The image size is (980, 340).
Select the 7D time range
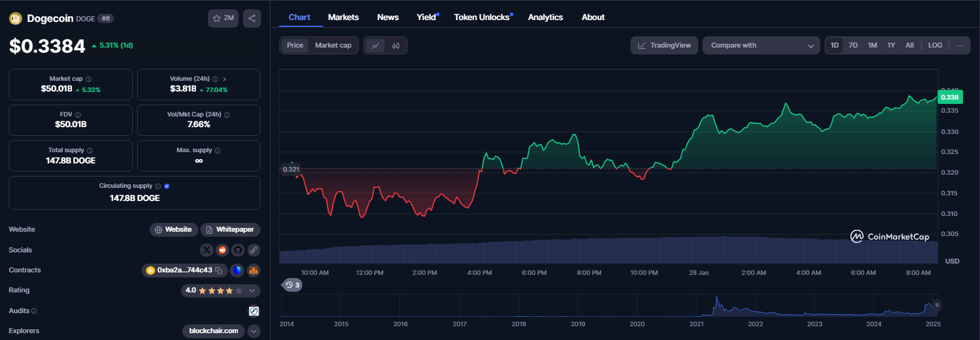tap(853, 45)
